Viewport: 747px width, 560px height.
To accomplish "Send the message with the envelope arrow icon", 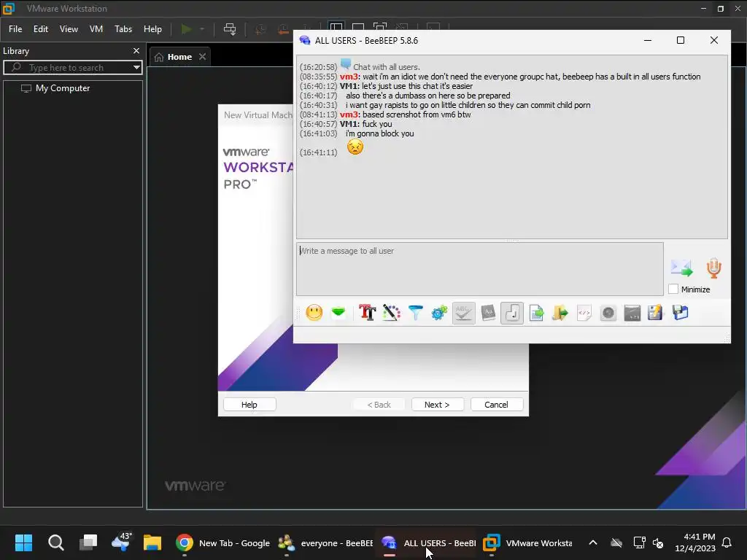I will point(682,268).
